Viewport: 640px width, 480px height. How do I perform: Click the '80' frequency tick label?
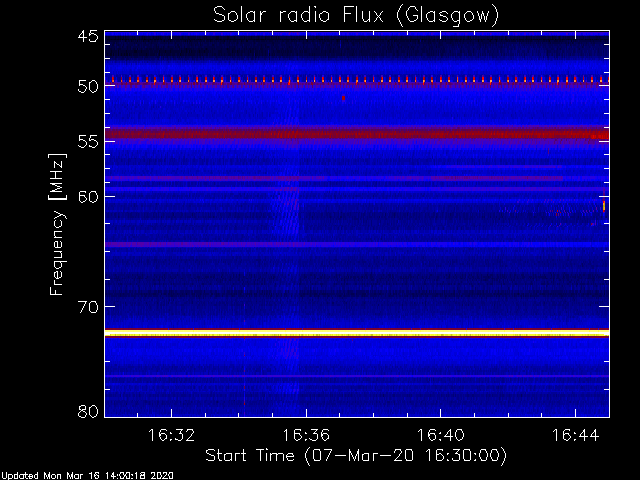[x=88, y=411]
